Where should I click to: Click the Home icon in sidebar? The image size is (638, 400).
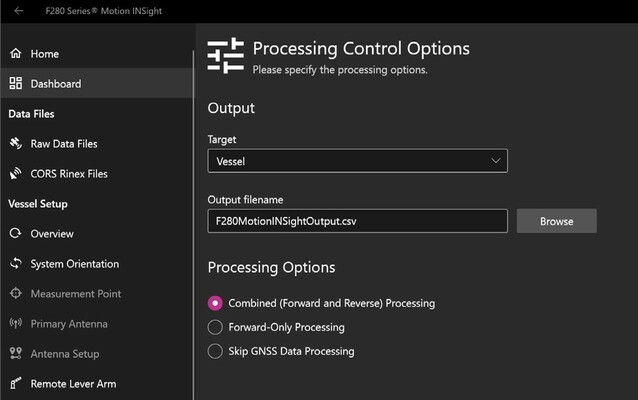(15, 54)
